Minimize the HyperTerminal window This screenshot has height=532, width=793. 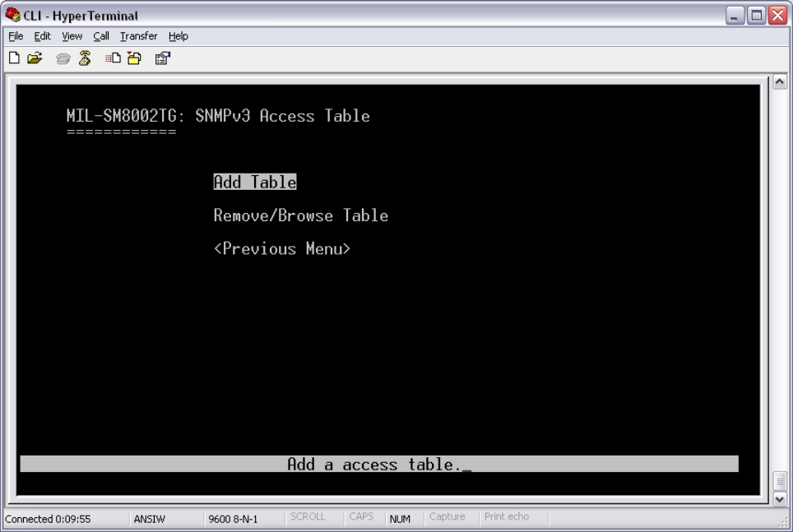pos(734,15)
